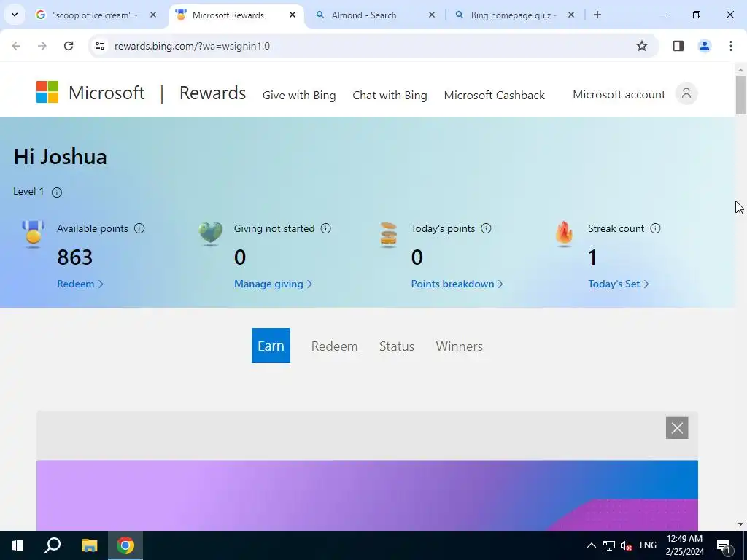Click the Rewards header title
The image size is (747, 560).
[x=212, y=93]
